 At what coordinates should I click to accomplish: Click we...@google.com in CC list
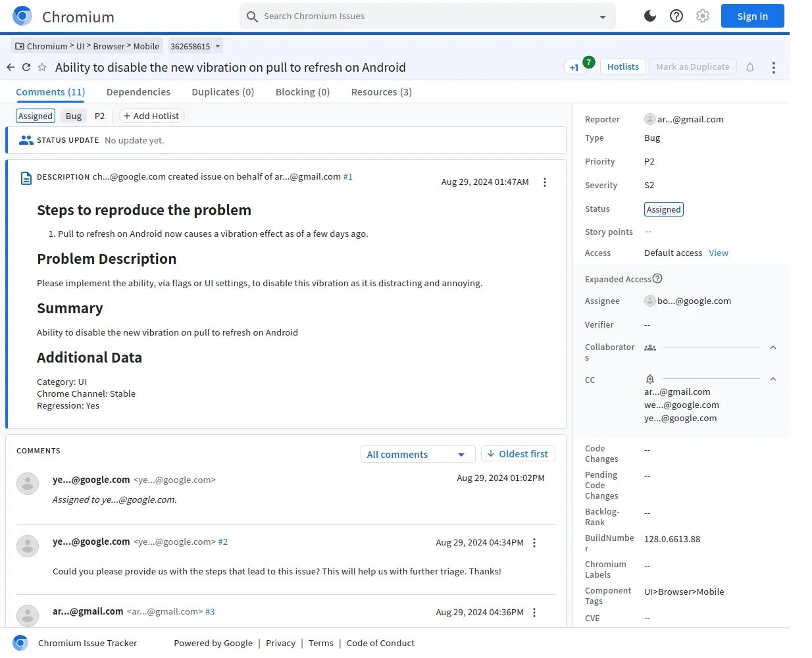pos(682,405)
